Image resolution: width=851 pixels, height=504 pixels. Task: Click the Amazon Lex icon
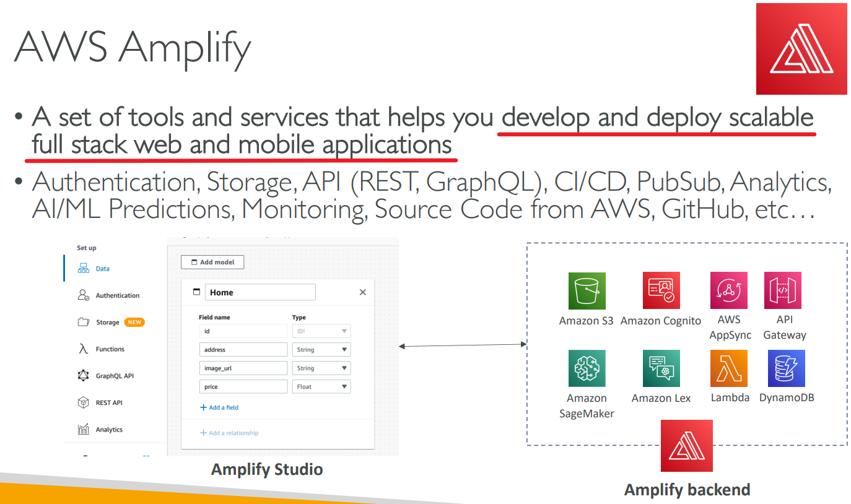click(x=661, y=368)
